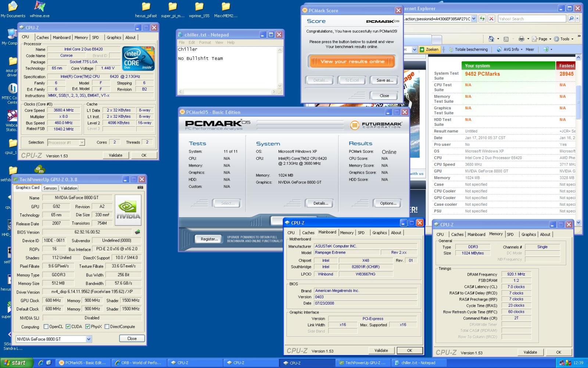Click the red Stop icon in Internet Explorer
588x368 pixels.
[x=491, y=19]
